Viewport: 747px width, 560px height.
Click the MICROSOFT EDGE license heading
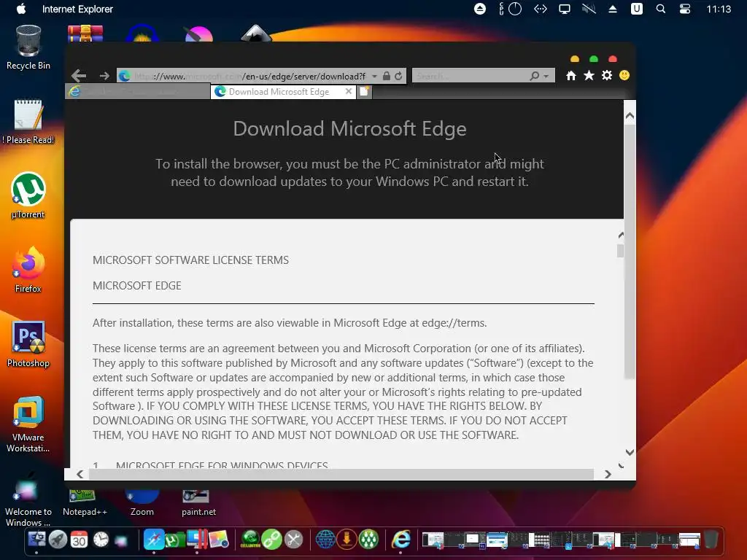pos(136,286)
